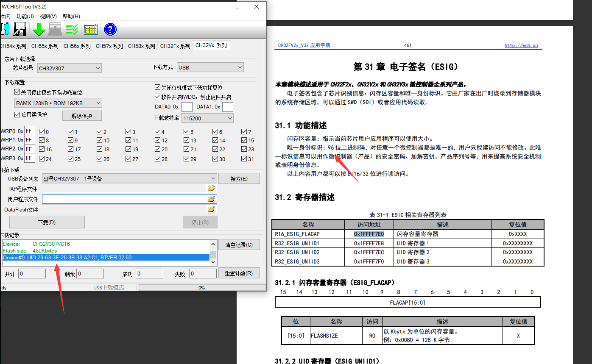Click the DATA0 hex input box
The image size is (592, 364).
(x=187, y=107)
